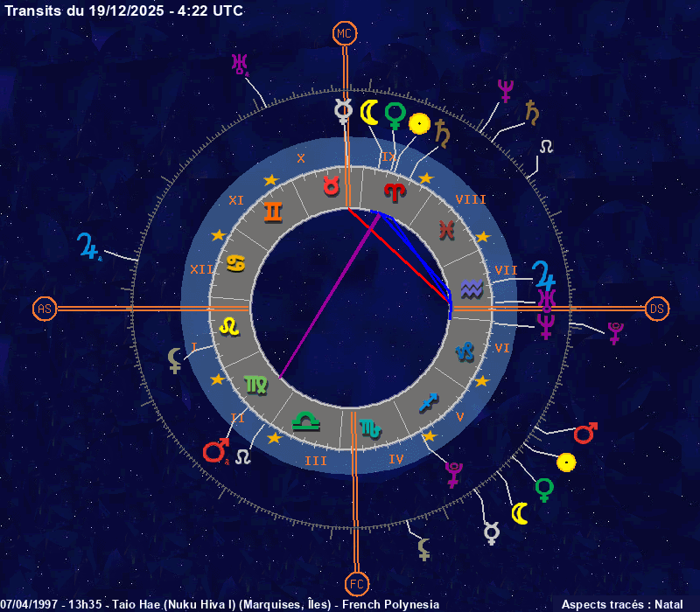This screenshot has height=612, width=700.
Task: Click the green Libra zodiac glyph
Action: 306,421
